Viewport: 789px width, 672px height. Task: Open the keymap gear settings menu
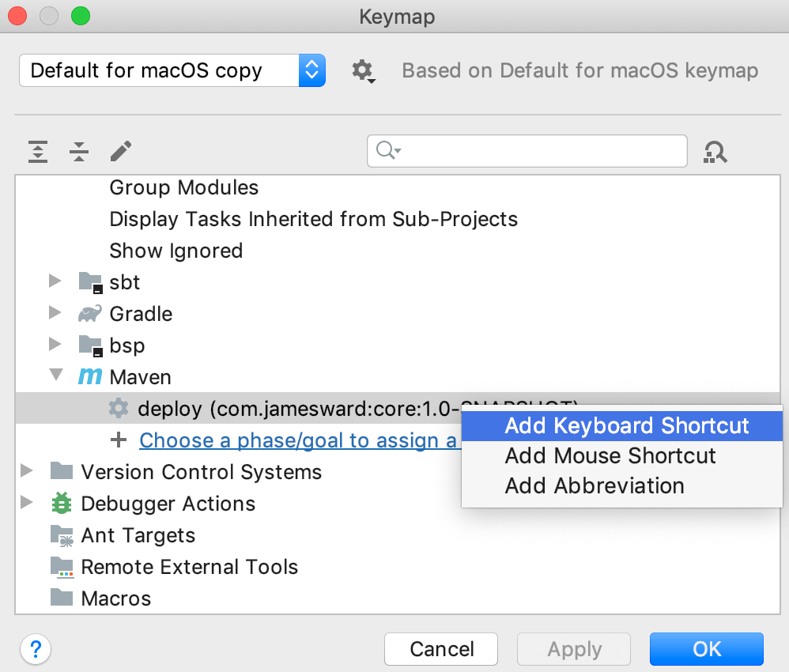[362, 71]
